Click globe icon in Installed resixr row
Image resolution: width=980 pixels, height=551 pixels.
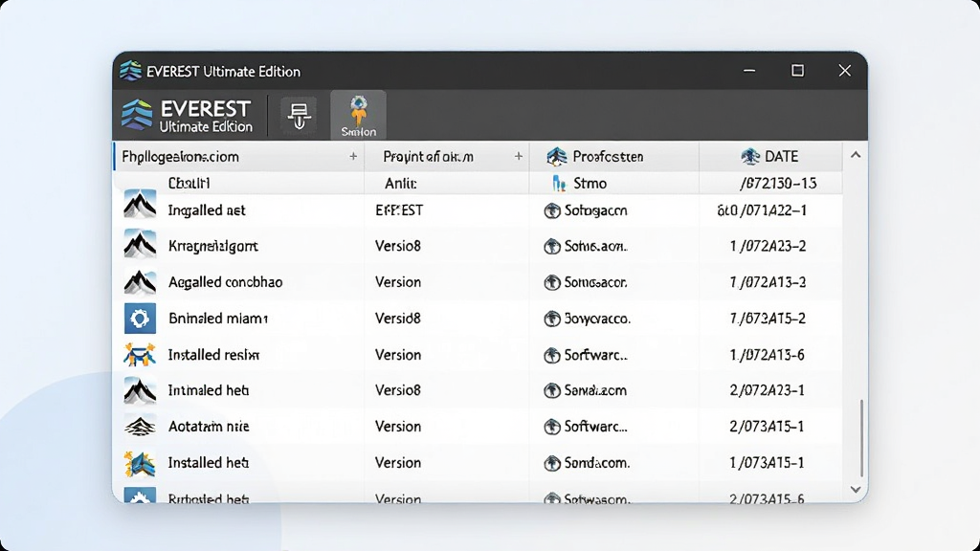(x=552, y=355)
